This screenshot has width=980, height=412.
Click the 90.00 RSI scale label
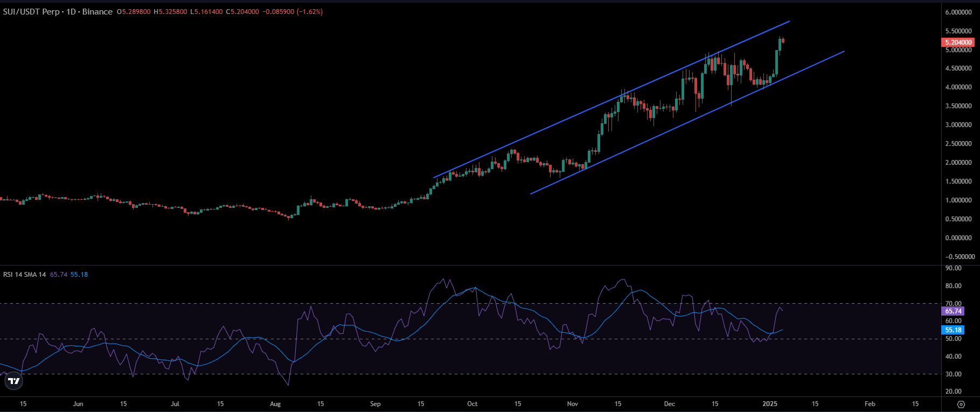(x=953, y=268)
